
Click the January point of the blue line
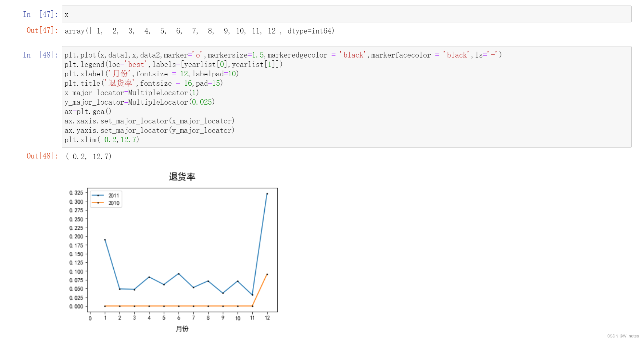tap(105, 240)
